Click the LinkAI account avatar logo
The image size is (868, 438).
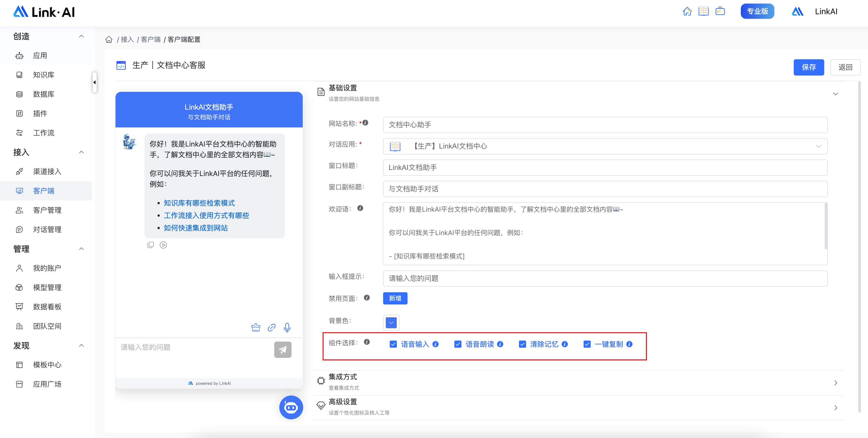point(798,11)
